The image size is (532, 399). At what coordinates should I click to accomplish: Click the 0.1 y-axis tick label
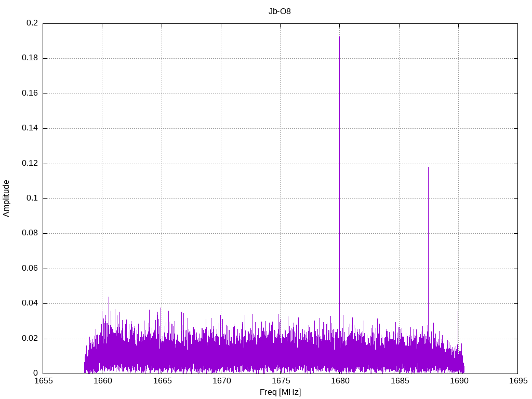pyautogui.click(x=32, y=198)
